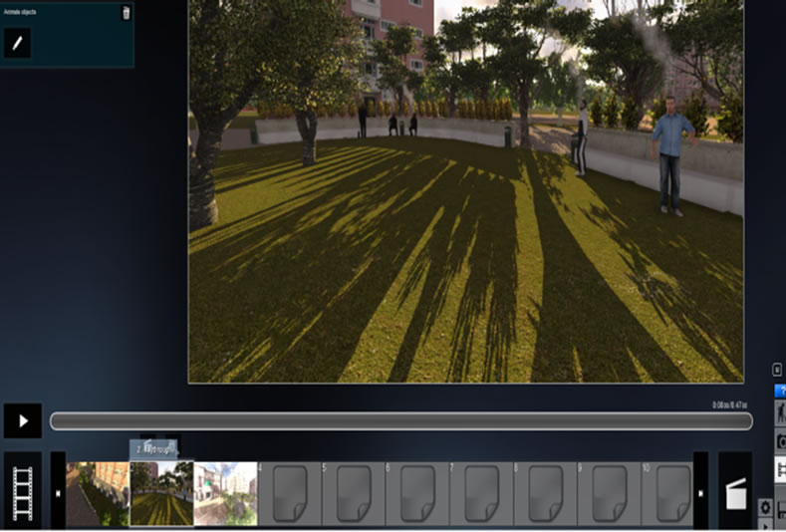786x532 pixels.
Task: Open build mode with the person icon
Action: coord(780,414)
